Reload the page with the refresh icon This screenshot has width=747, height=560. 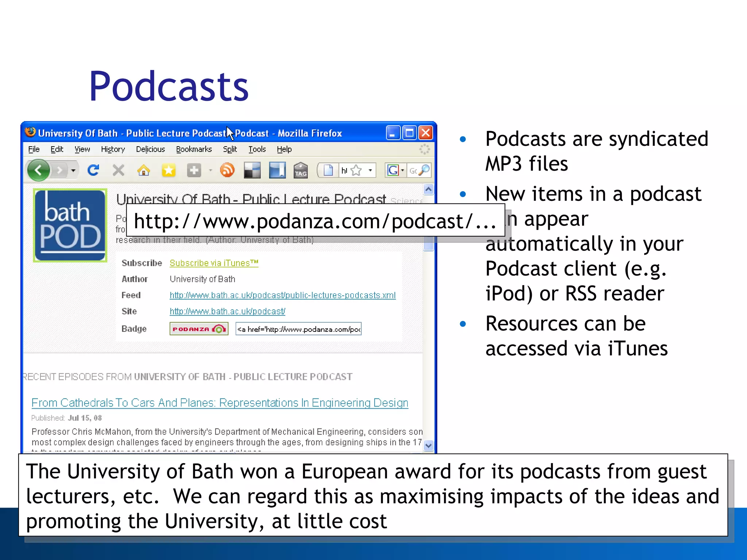[93, 170]
